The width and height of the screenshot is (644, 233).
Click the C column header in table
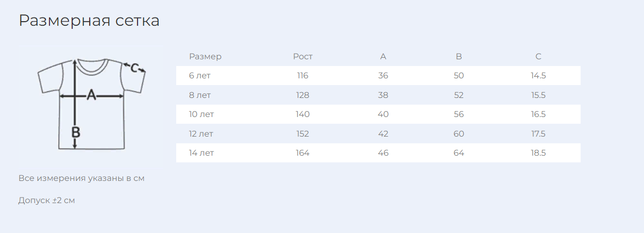tap(538, 57)
